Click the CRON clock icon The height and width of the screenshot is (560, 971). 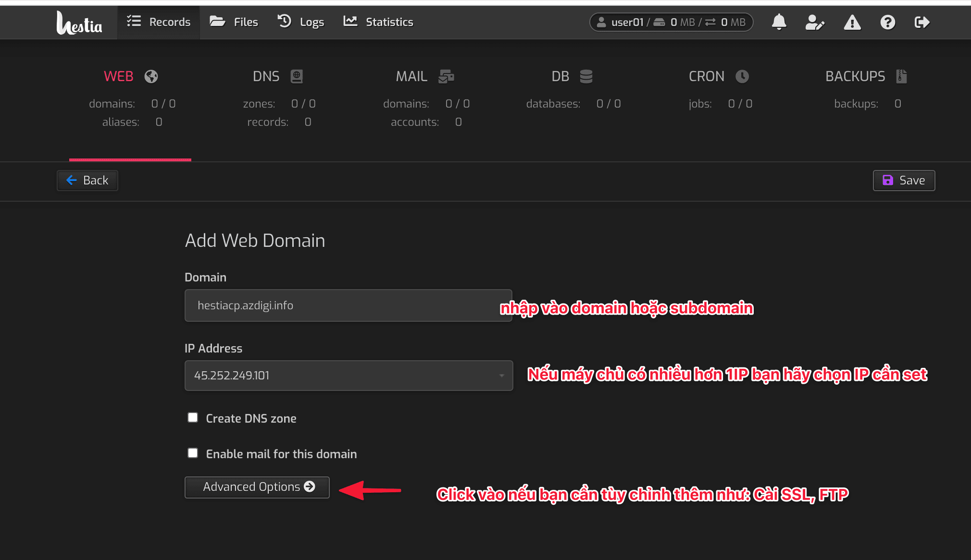pyautogui.click(x=742, y=76)
